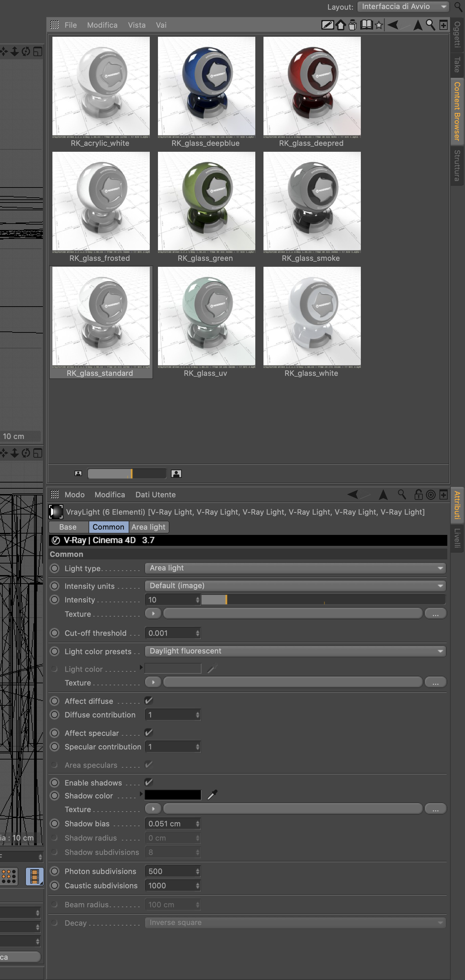This screenshot has width=465, height=980.
Task: Toggle the Affect specular checkbox
Action: pyautogui.click(x=148, y=733)
